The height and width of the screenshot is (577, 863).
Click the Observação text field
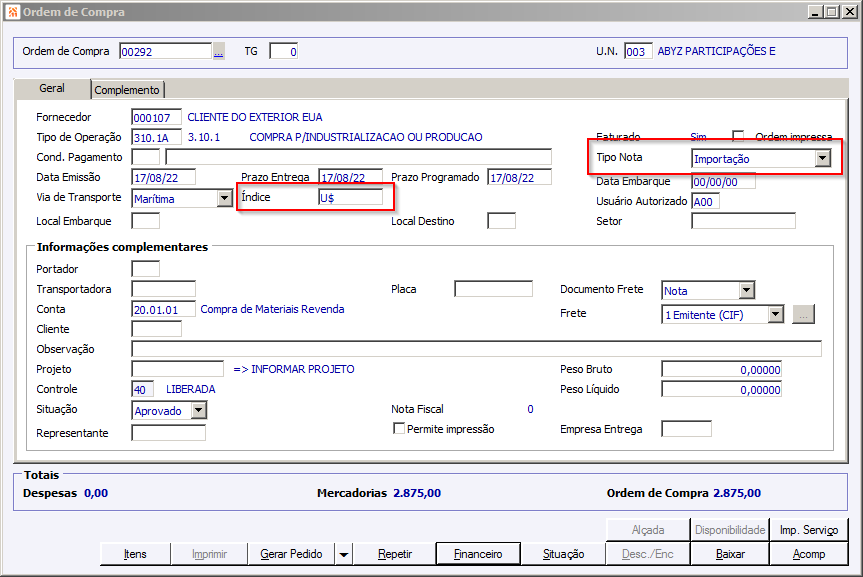point(477,349)
